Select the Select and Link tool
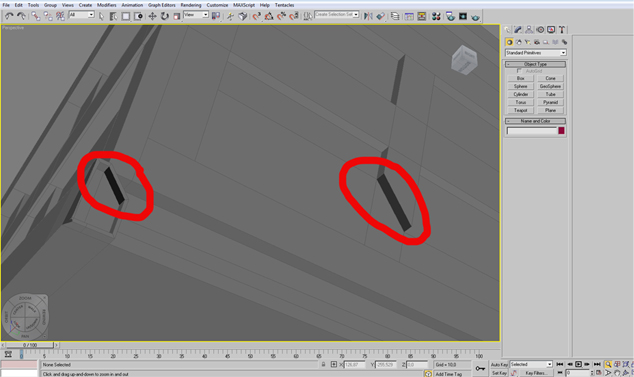 point(36,16)
